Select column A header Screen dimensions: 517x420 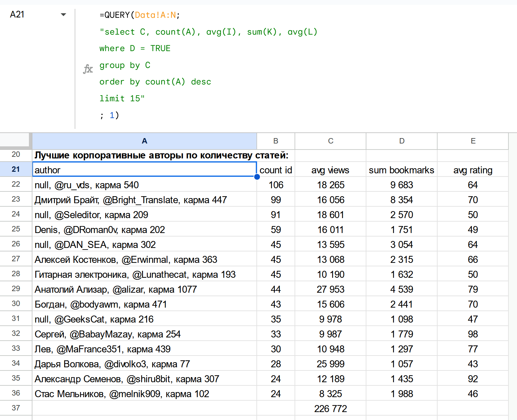(144, 141)
